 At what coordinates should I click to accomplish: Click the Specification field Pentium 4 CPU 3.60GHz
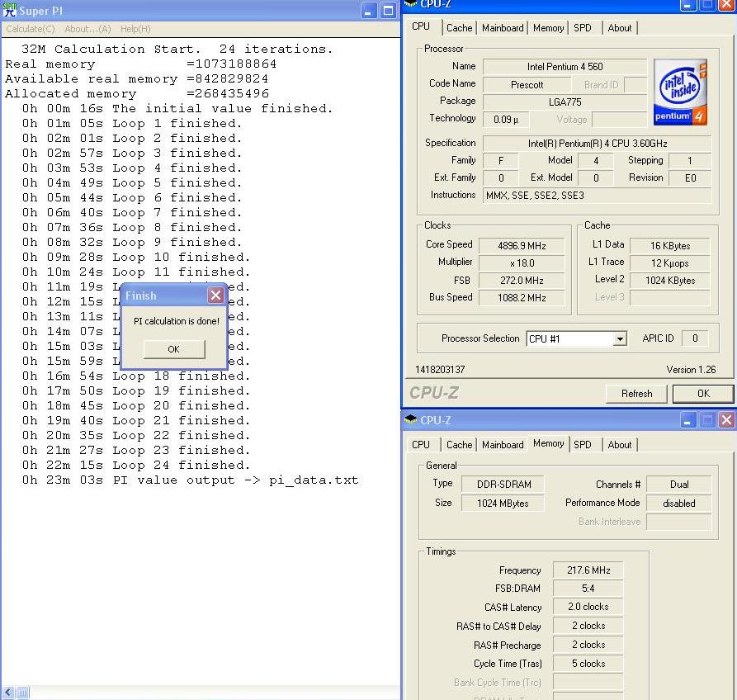click(x=597, y=144)
